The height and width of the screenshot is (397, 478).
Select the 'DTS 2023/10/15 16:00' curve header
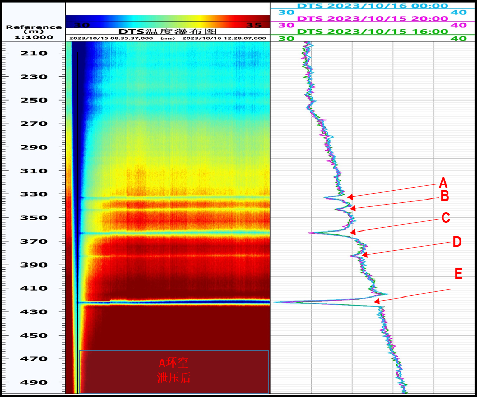click(x=372, y=31)
